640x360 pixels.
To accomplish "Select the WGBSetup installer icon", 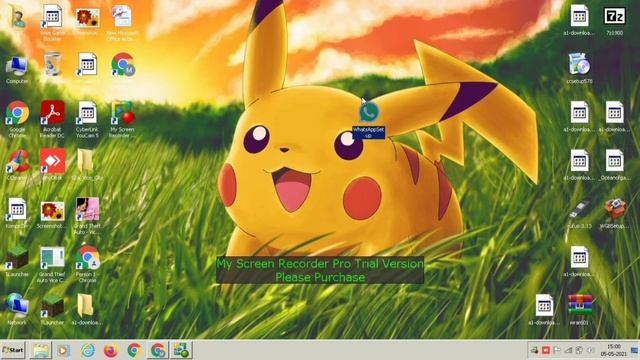I will 614,213.
